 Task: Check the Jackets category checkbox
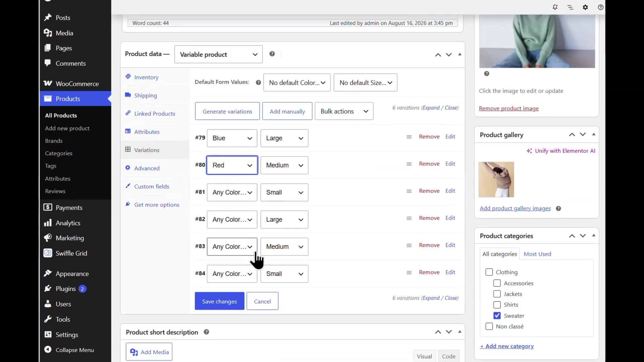(497, 294)
